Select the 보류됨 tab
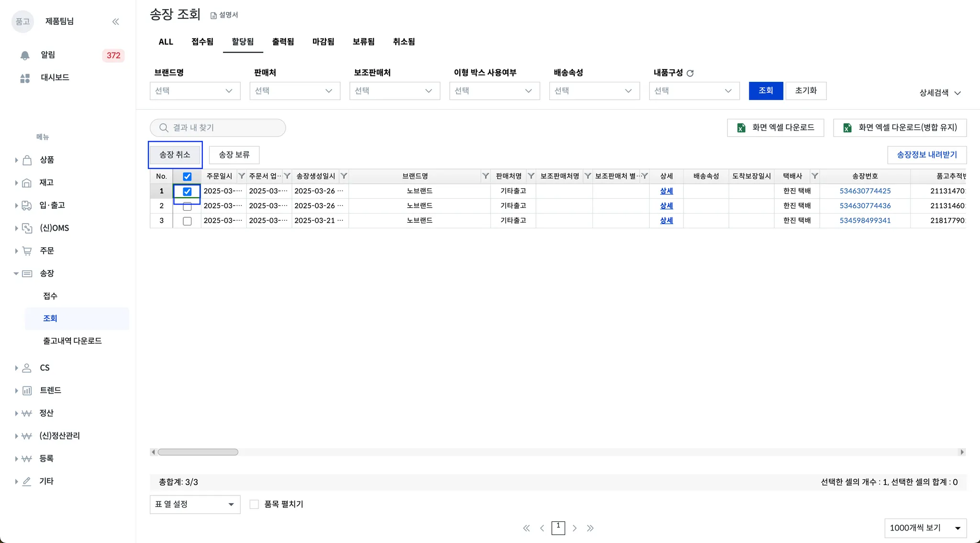Screen dimensions: 980x543 (x=363, y=42)
